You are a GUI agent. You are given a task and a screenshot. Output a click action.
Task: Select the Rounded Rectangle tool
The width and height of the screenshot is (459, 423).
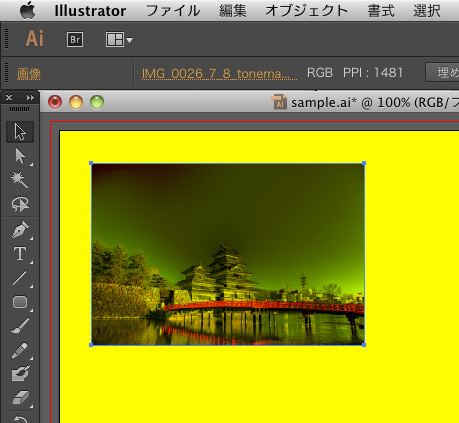[x=20, y=302]
